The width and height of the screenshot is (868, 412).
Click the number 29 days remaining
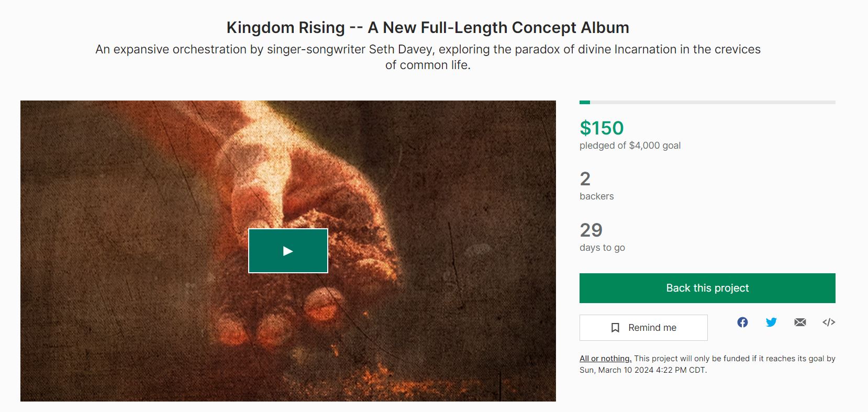coord(591,230)
